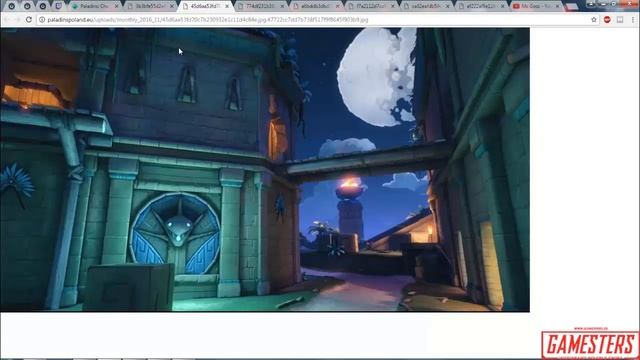Open the red AdBlock extension icon
The image size is (640, 360).
(x=607, y=20)
